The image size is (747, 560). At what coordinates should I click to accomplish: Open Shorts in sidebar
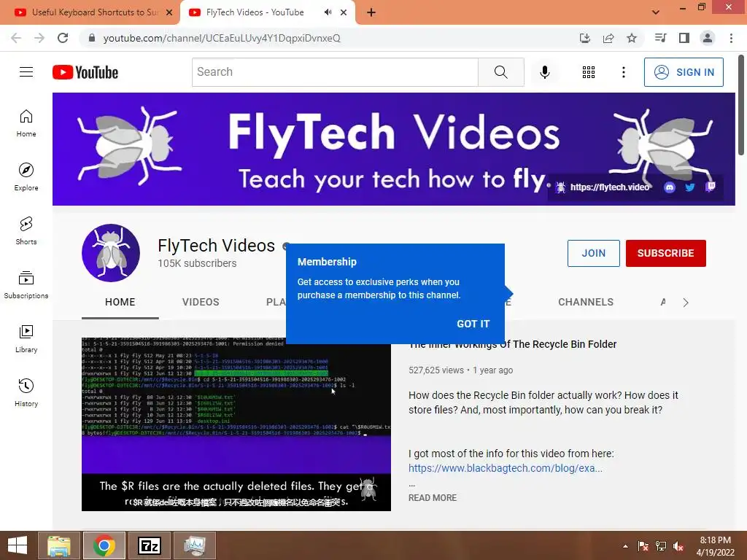[26, 231]
